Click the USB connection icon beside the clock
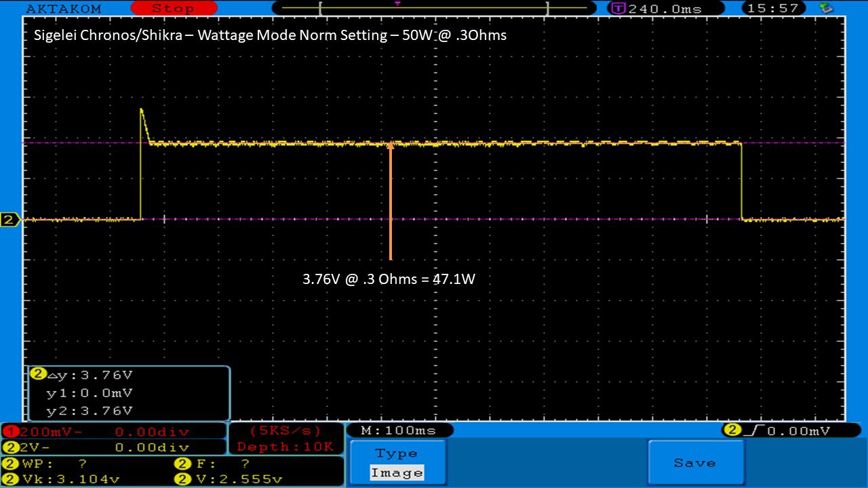This screenshot has width=868, height=488. [x=826, y=8]
